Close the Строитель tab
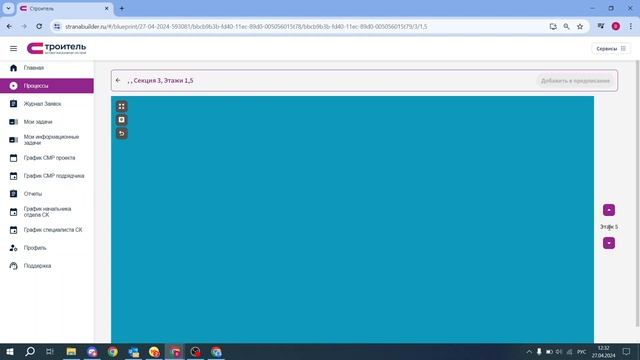Viewport: 640px width, 360px height. tap(107, 9)
